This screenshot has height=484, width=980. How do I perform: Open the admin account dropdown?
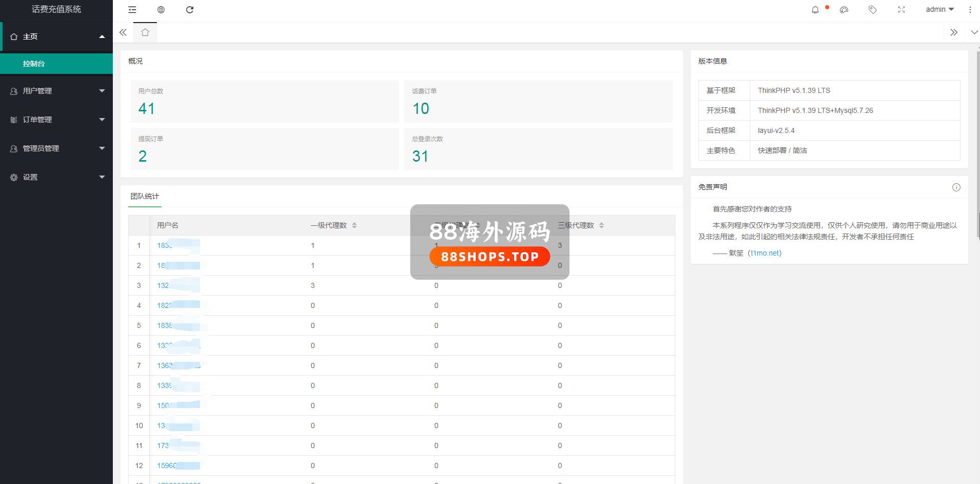point(939,10)
